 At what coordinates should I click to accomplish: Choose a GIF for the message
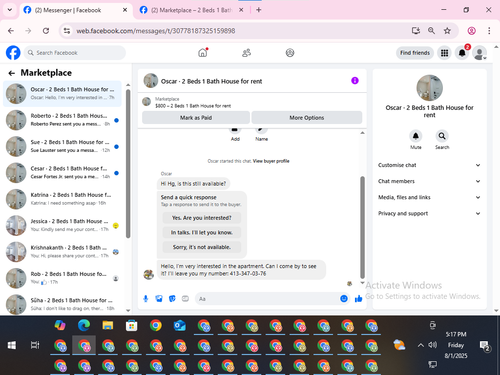coord(185,299)
